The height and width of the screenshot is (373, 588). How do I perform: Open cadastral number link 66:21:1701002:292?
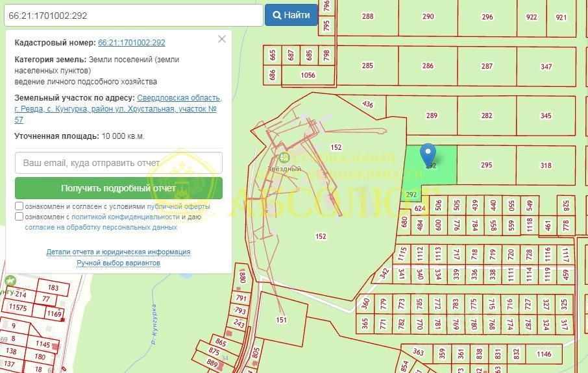pos(132,43)
